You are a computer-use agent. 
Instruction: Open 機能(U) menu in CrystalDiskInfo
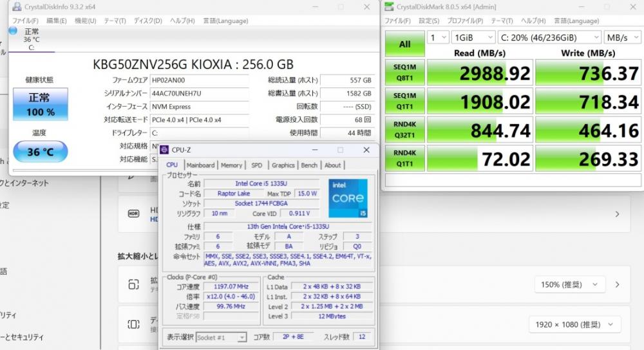tap(85, 21)
